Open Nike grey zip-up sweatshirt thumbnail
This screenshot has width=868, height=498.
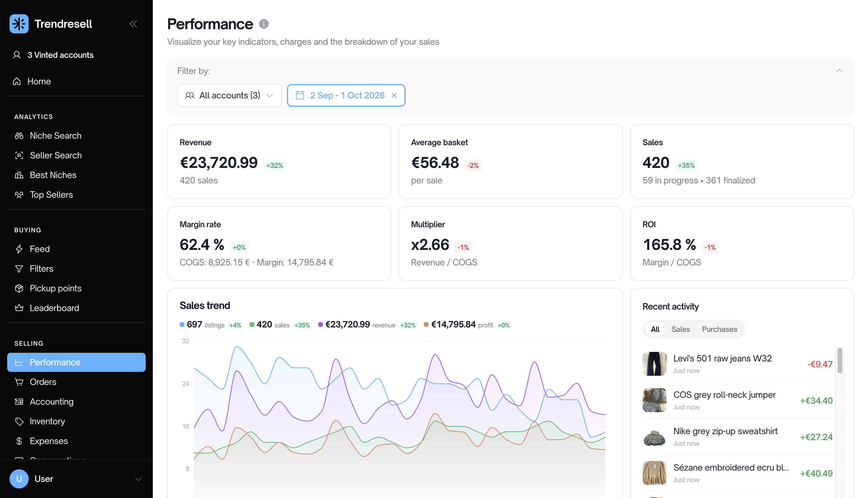[654, 437]
